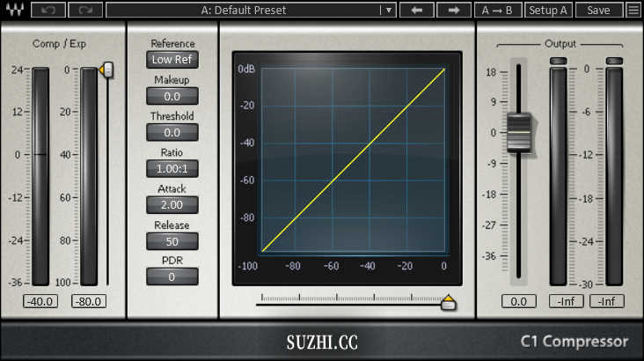The height and width of the screenshot is (361, 644).
Task: Click the Save button
Action: [598, 11]
